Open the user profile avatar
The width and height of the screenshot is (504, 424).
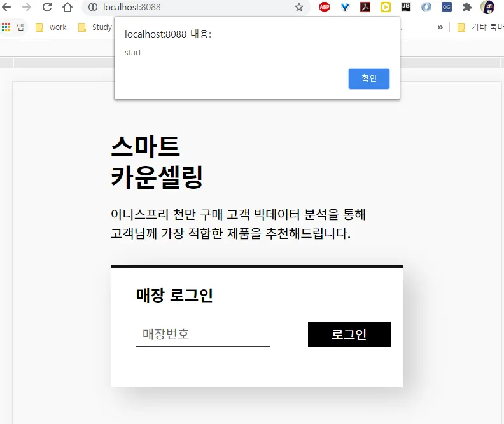click(x=487, y=7)
